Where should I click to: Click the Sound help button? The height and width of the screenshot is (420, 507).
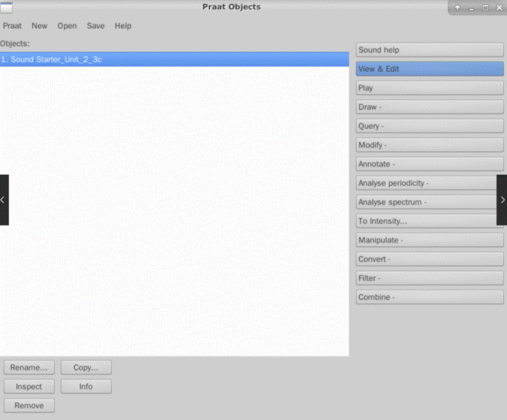(x=430, y=50)
